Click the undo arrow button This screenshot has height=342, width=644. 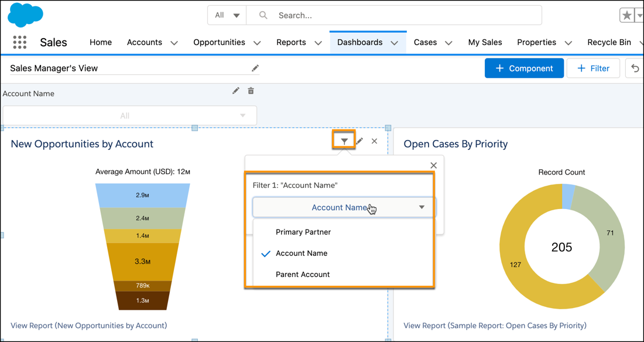(635, 69)
